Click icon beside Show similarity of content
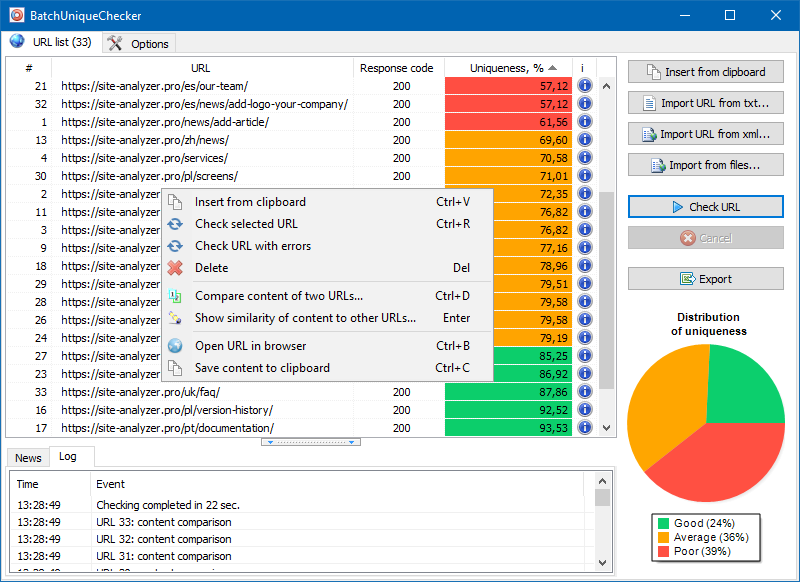Screen dimensions: 800x582 tap(175, 318)
